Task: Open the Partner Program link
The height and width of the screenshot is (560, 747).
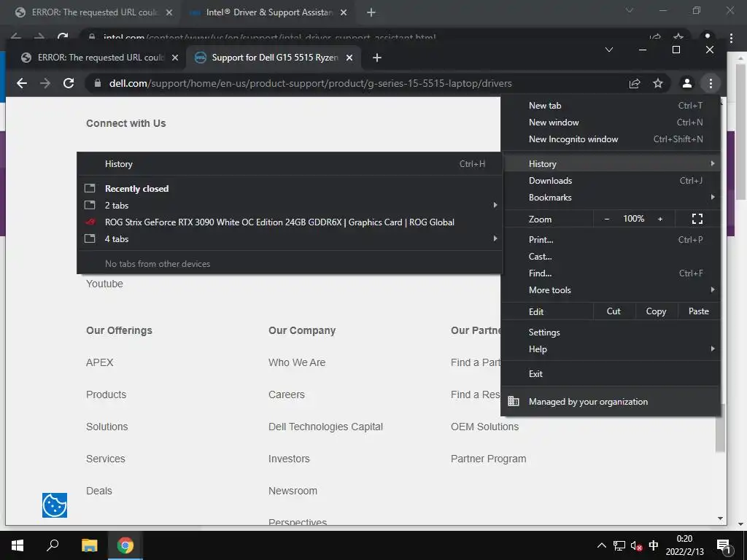Action: point(488,459)
